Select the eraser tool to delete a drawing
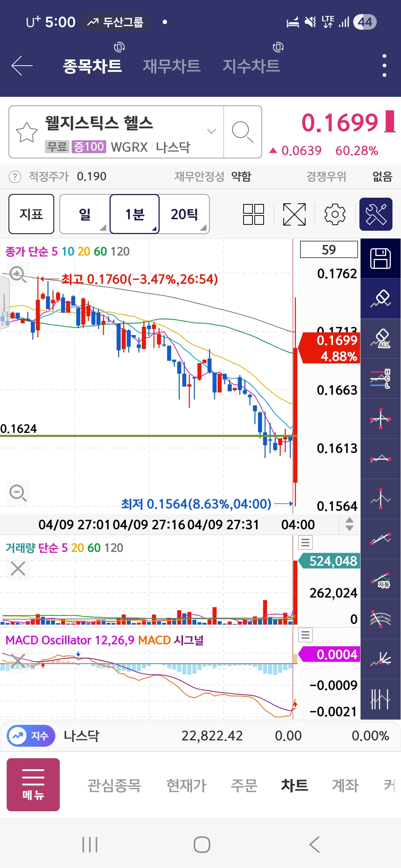This screenshot has width=401, height=868. 381,299
